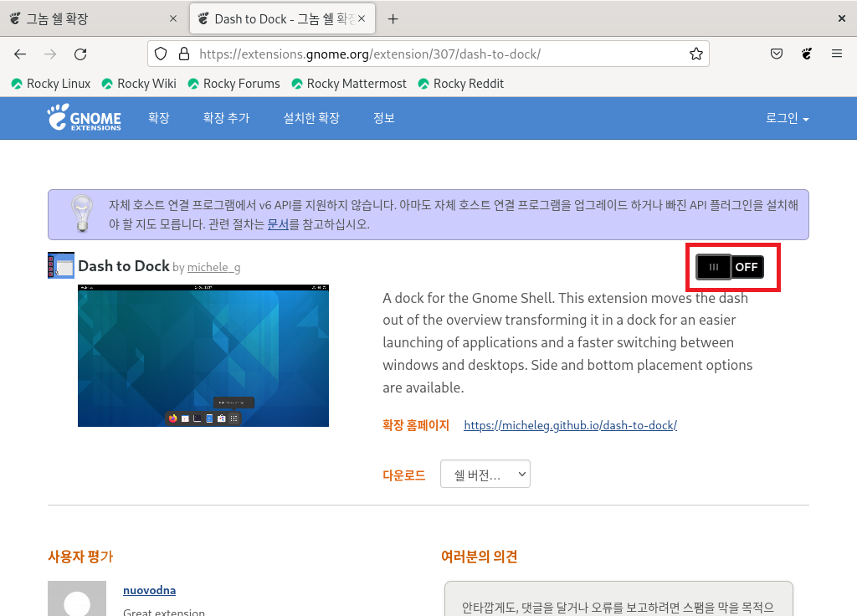Image resolution: width=857 pixels, height=616 pixels.
Task: Open the 확장 추가 navigation item
Action: click(226, 118)
